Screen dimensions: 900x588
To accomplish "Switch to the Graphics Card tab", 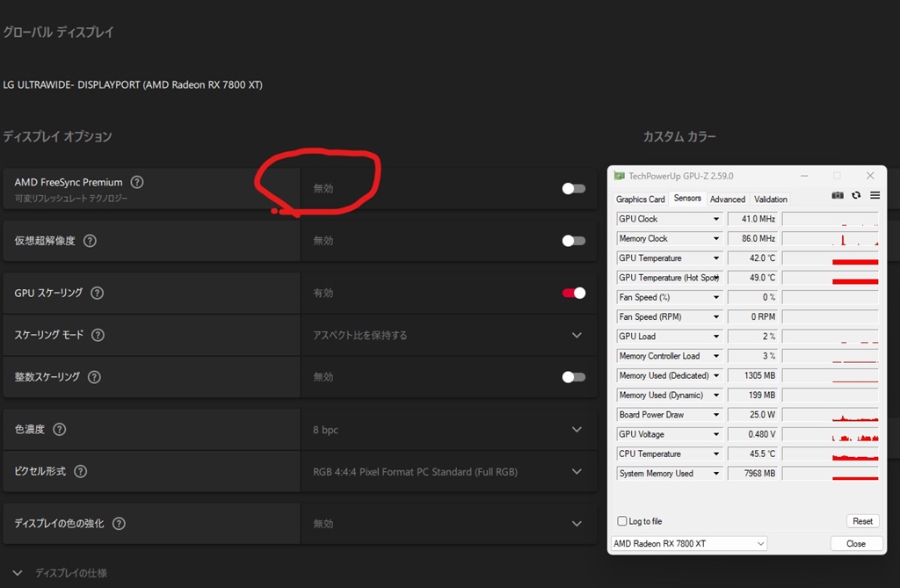I will coord(640,200).
